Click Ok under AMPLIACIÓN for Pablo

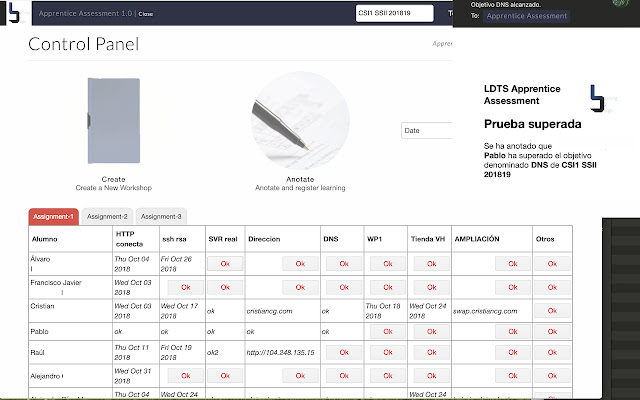513,331
